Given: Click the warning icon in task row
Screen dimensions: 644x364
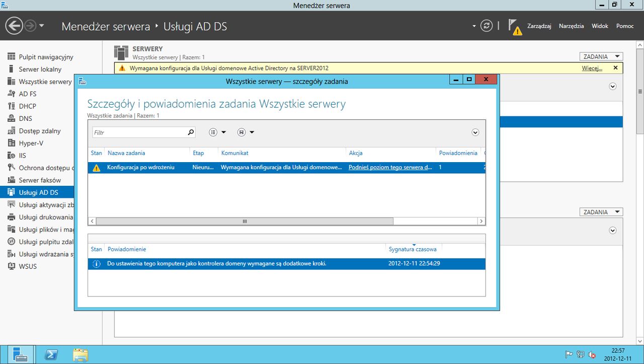Looking at the screenshot, I should coord(96,168).
